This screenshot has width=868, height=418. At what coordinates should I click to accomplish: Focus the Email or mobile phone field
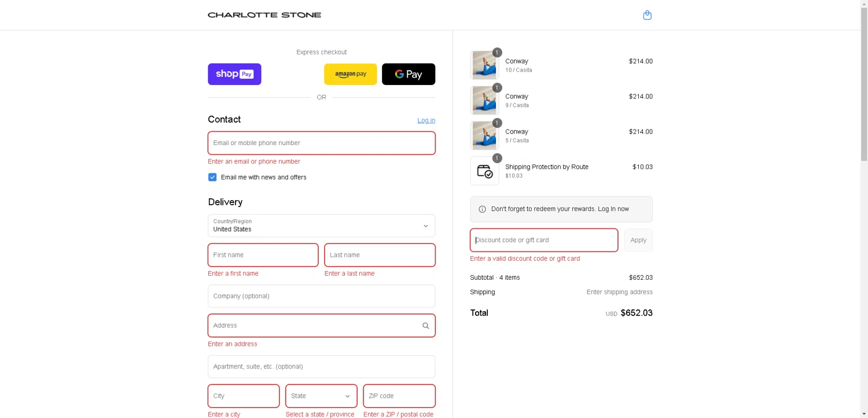pyautogui.click(x=322, y=143)
